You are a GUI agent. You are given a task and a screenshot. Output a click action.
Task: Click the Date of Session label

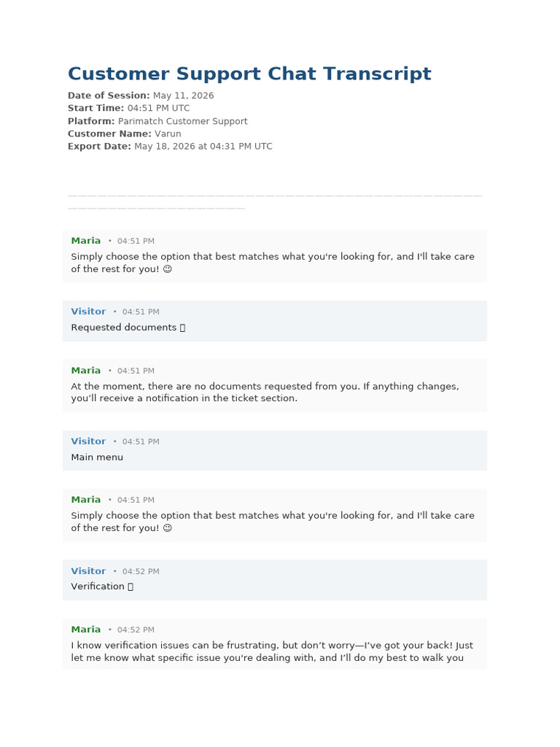coord(109,96)
